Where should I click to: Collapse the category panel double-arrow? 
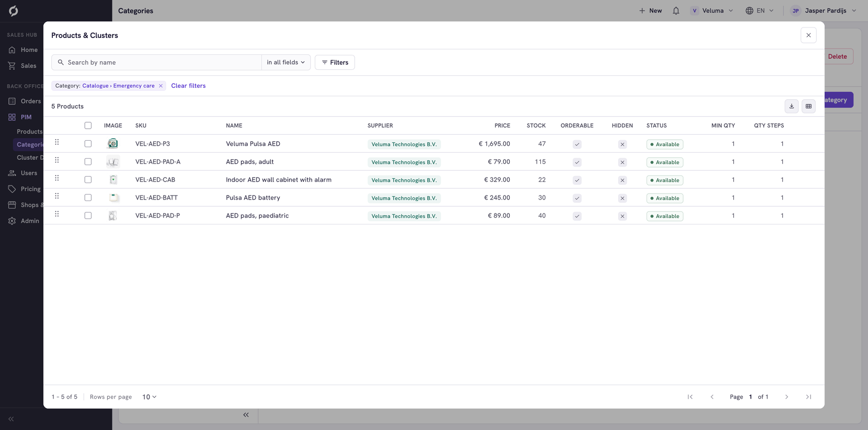pyautogui.click(x=246, y=415)
